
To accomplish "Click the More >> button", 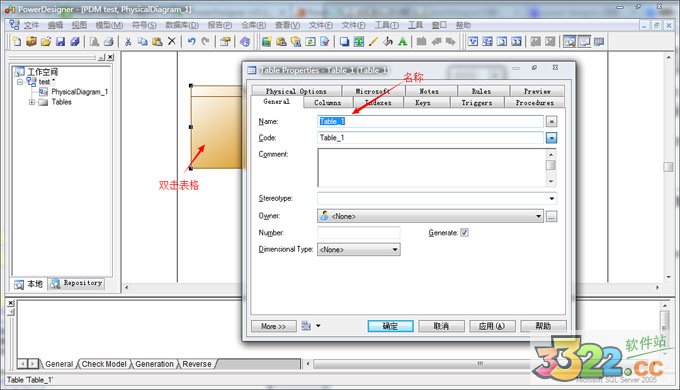I will (x=274, y=326).
